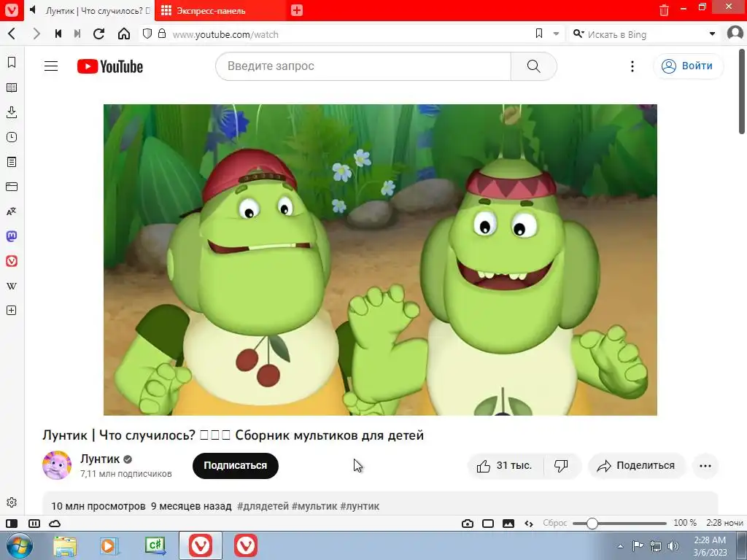Open the closed tabs trash icon
Image resolution: width=747 pixels, height=560 pixels.
(x=664, y=10)
